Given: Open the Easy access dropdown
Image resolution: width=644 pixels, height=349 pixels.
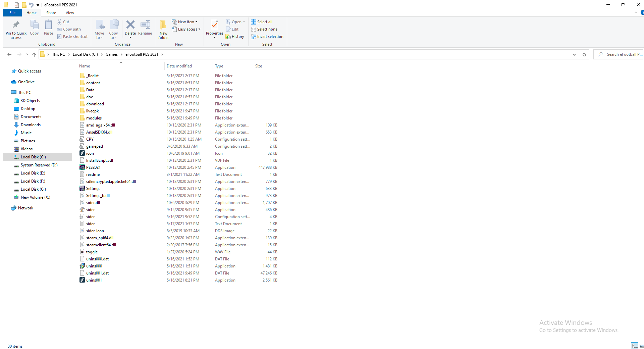Looking at the screenshot, I should [186, 29].
